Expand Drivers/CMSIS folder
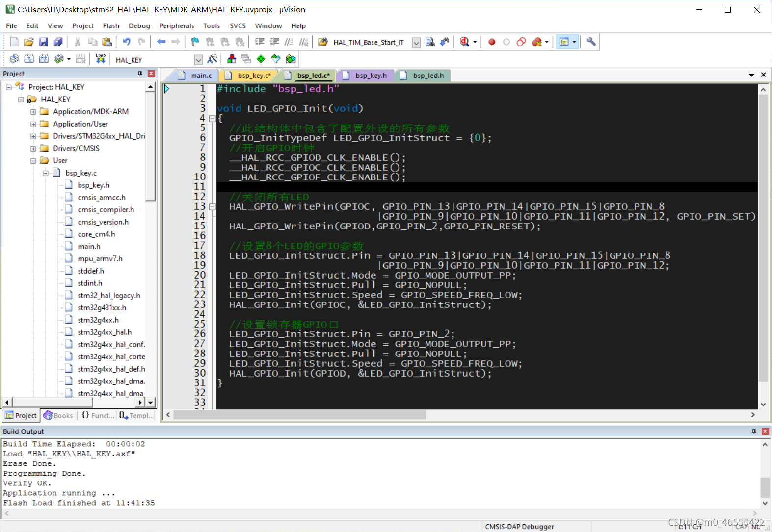The width and height of the screenshot is (772, 532). (x=33, y=149)
